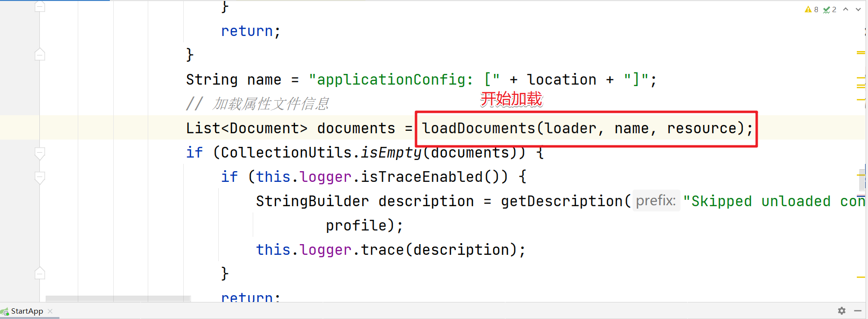
Task: Collapse fold at 'if (this.logger.isTraceEnabled' line
Action: coord(40,177)
